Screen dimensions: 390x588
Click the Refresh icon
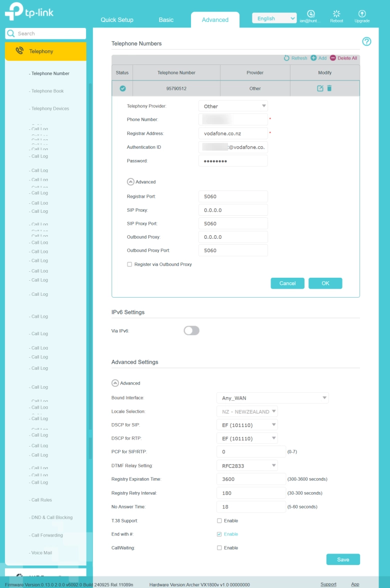pos(287,58)
